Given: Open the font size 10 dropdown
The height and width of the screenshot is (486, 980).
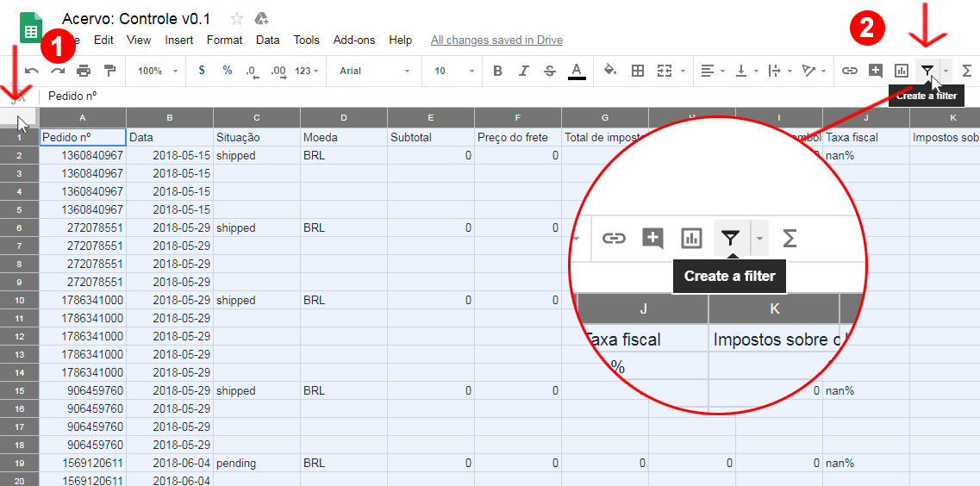Looking at the screenshot, I should (454, 71).
